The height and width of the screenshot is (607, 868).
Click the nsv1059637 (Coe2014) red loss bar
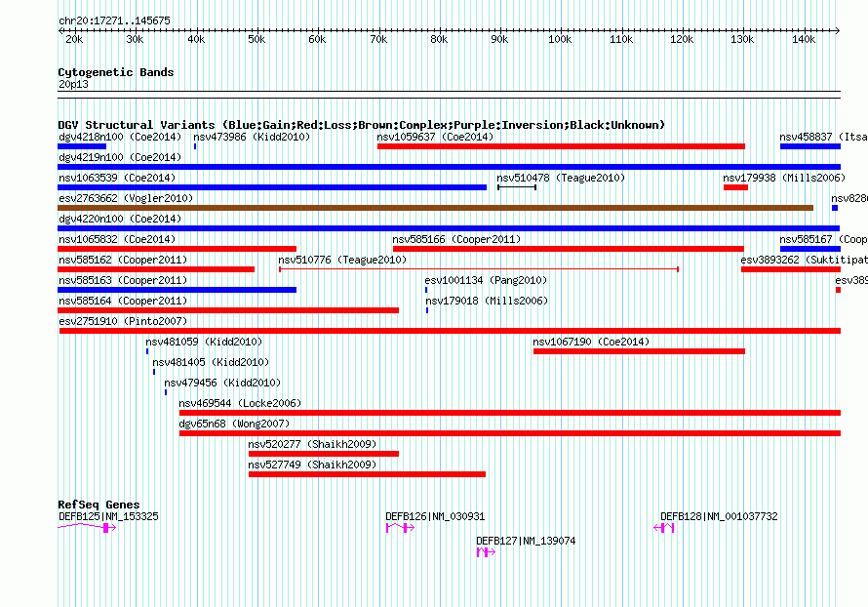tap(562, 146)
